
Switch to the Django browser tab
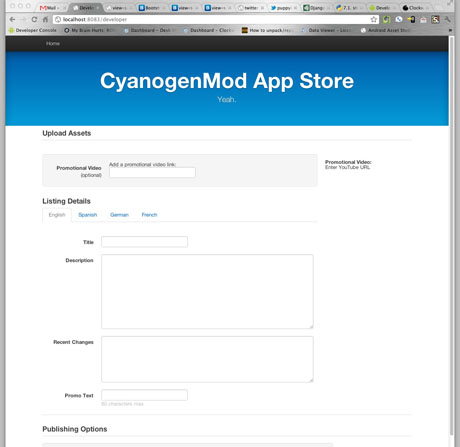(x=317, y=8)
